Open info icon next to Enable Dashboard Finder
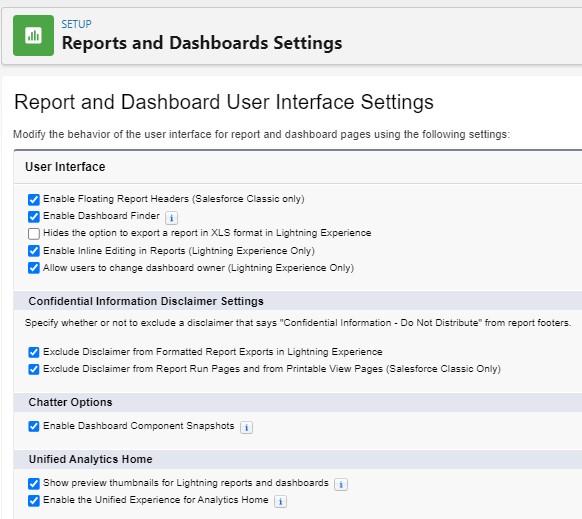Screen dimensions: 582x519 171,218
